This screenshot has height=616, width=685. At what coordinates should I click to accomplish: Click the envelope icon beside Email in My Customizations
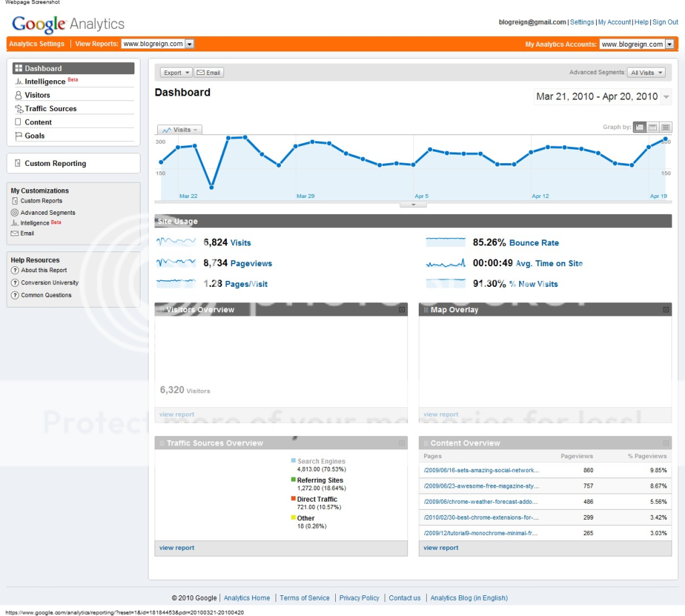pos(15,233)
